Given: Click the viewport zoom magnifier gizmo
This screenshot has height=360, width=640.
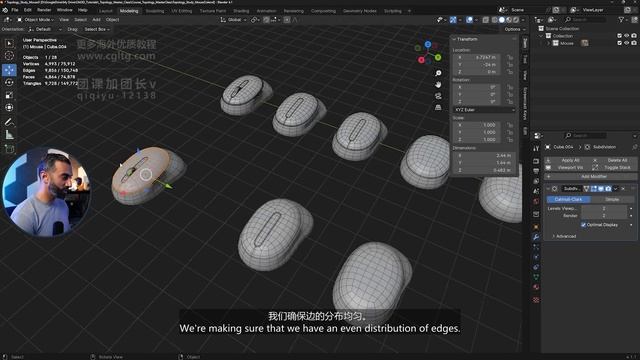Looking at the screenshot, I should (x=438, y=73).
